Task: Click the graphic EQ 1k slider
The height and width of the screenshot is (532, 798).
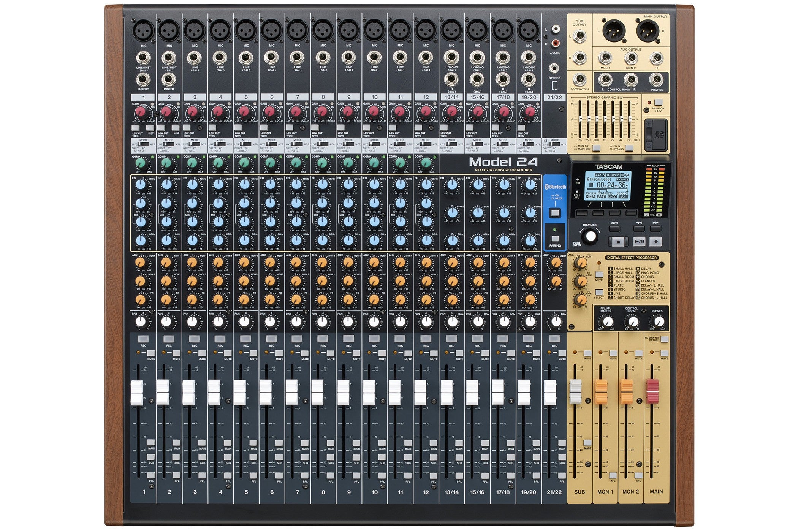Action: click(x=604, y=119)
